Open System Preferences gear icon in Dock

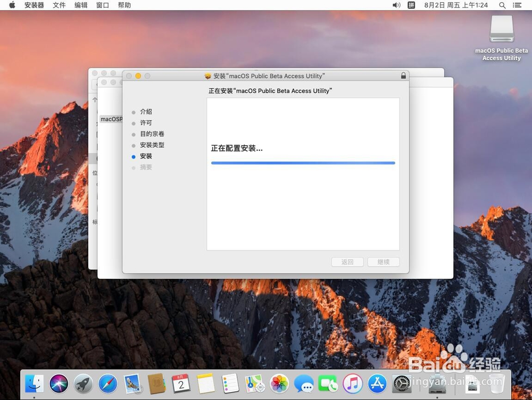pos(402,384)
